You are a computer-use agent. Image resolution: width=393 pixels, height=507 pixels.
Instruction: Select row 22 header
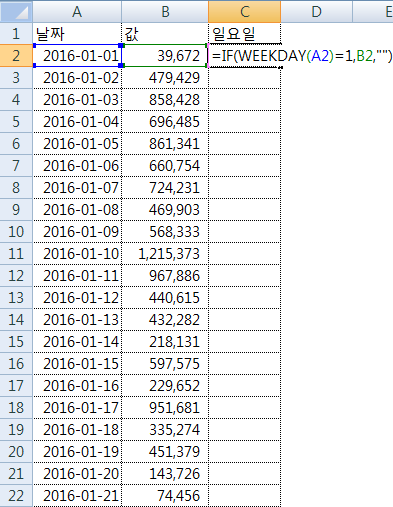[x=16, y=496]
